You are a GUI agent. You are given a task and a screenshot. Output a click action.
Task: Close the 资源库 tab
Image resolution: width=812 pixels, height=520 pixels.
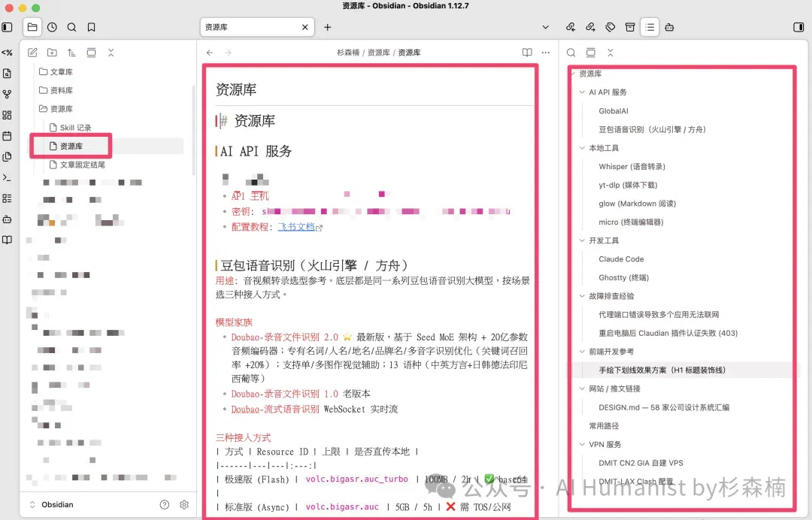[305, 27]
